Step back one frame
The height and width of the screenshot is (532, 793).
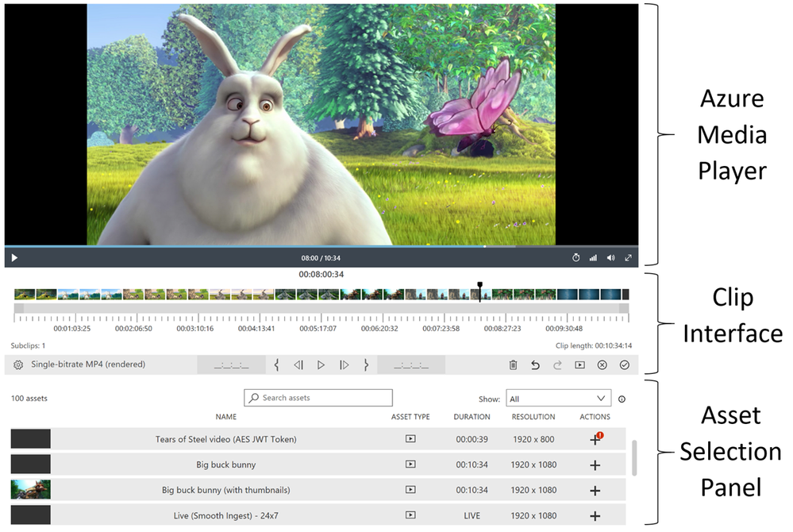(x=298, y=364)
